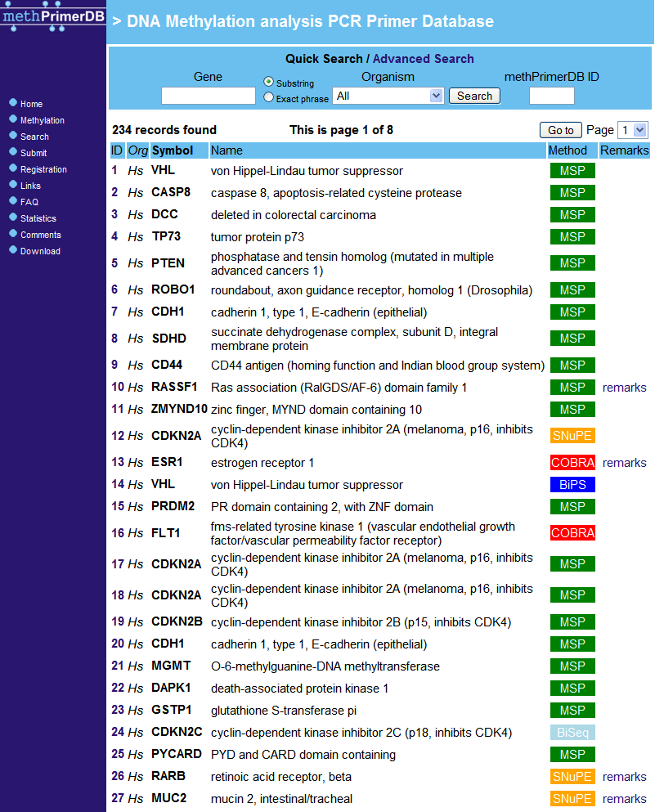
Task: Click the red COBRA badge for ESR1
Action: point(572,463)
